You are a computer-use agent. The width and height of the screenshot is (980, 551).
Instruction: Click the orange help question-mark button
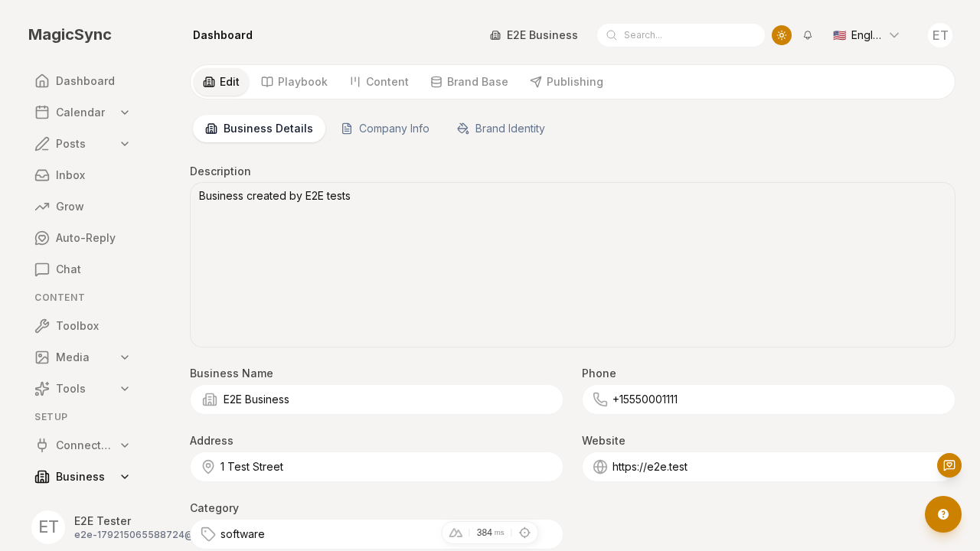click(x=943, y=514)
